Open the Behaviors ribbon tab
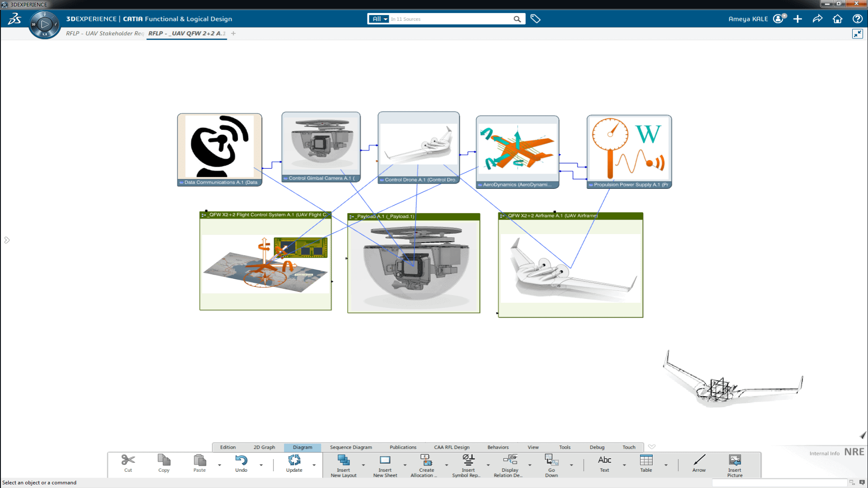This screenshot has height=488, width=868. [x=498, y=447]
